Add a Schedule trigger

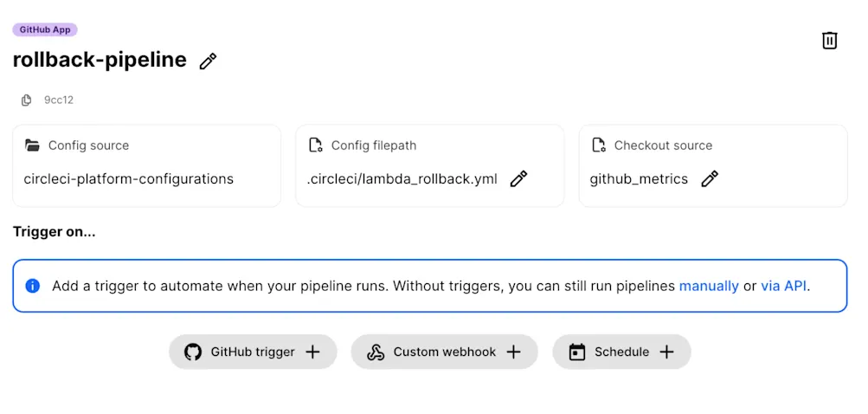tap(621, 352)
